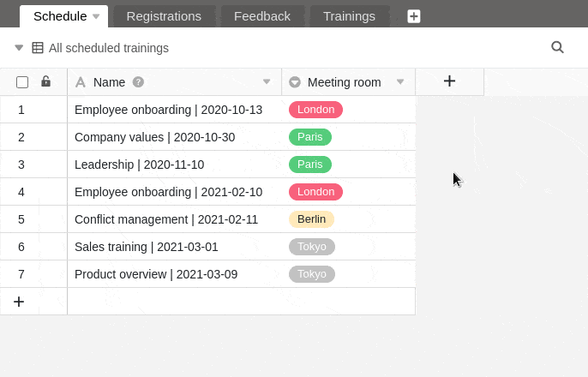
Task: Click the search magnifier icon
Action: point(557,48)
